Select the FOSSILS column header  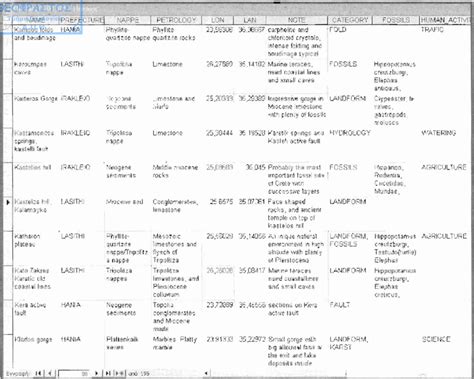(396, 20)
